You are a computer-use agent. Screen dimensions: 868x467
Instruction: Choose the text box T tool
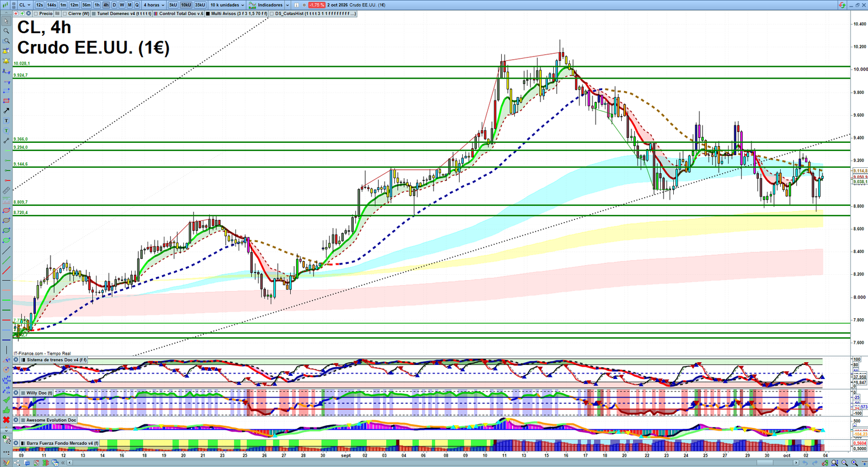click(x=6, y=121)
